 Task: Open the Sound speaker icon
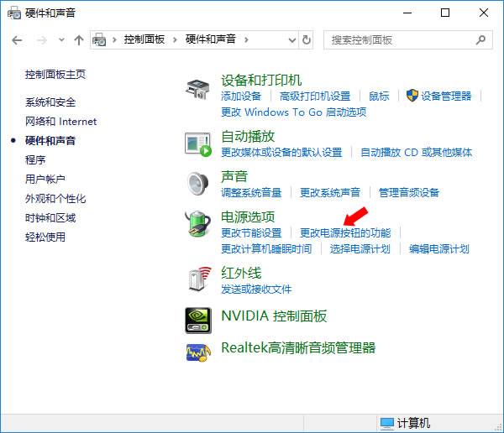point(197,184)
